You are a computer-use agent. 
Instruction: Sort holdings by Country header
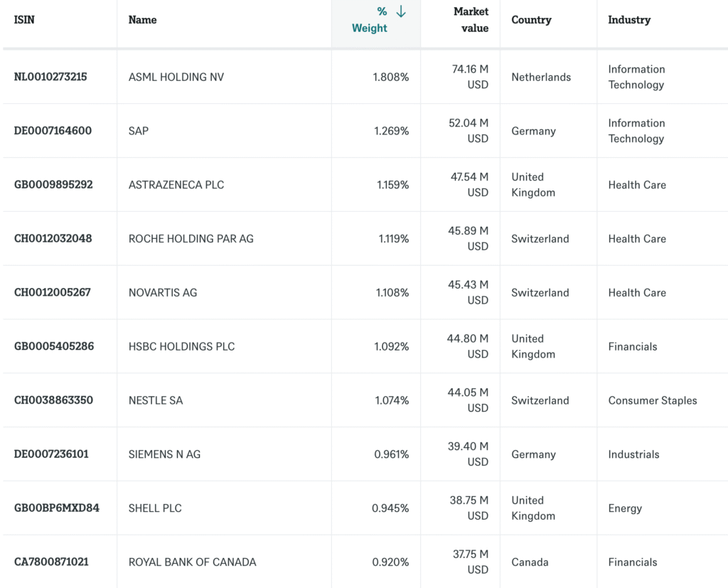pyautogui.click(x=531, y=20)
